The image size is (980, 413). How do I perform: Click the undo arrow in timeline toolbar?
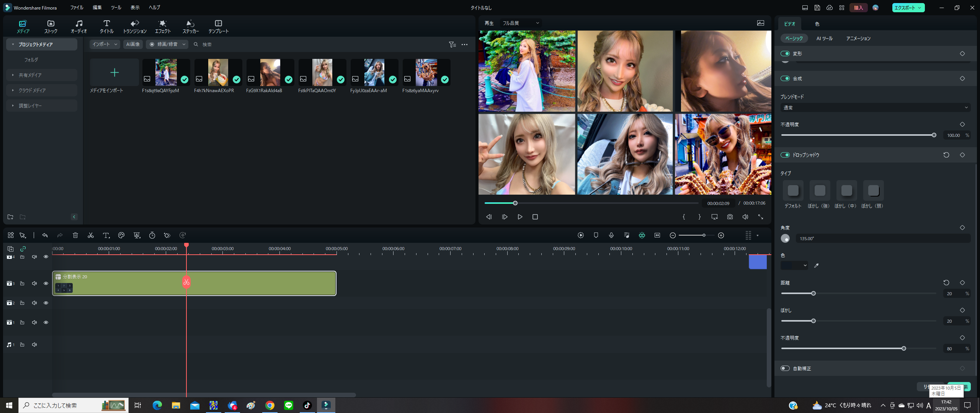[x=45, y=235]
